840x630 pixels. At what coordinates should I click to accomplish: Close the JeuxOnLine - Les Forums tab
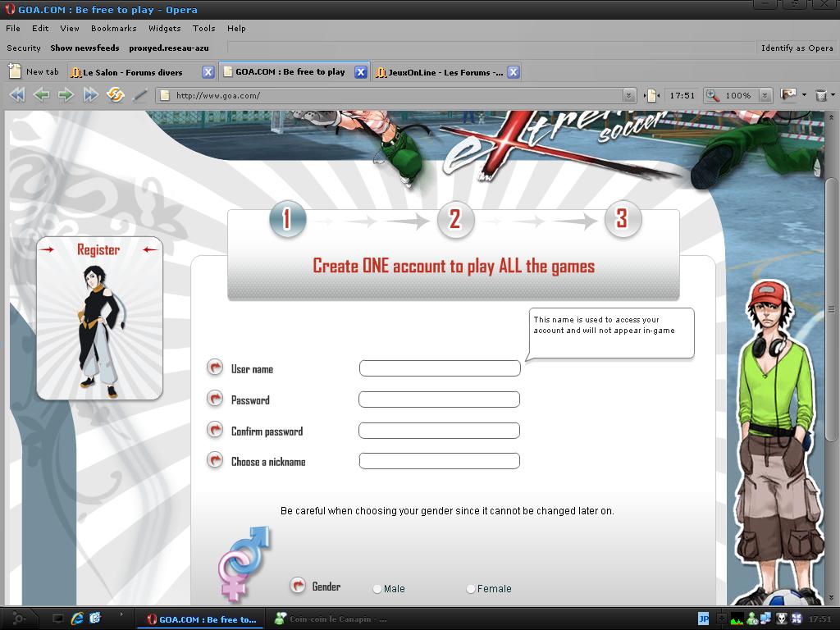(514, 72)
